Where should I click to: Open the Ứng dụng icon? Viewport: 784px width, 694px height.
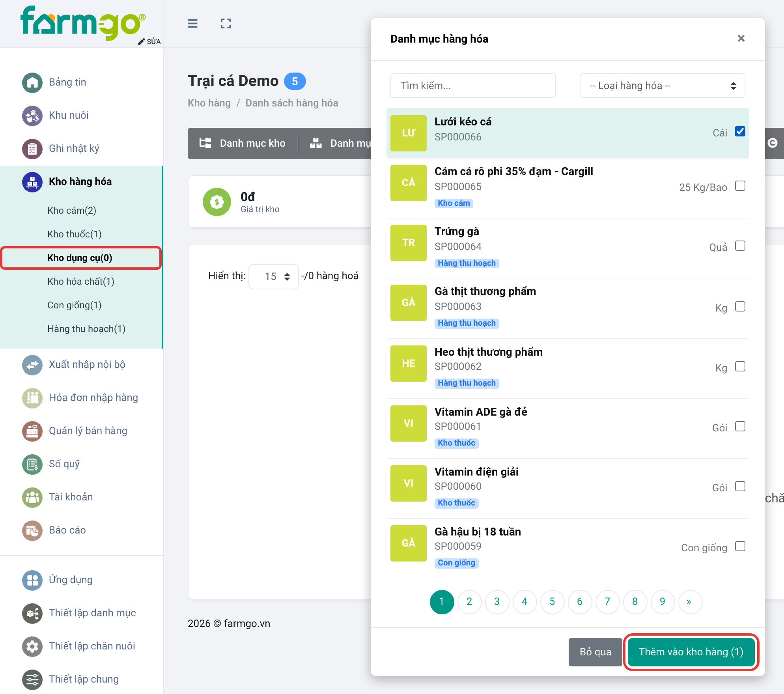[32, 580]
